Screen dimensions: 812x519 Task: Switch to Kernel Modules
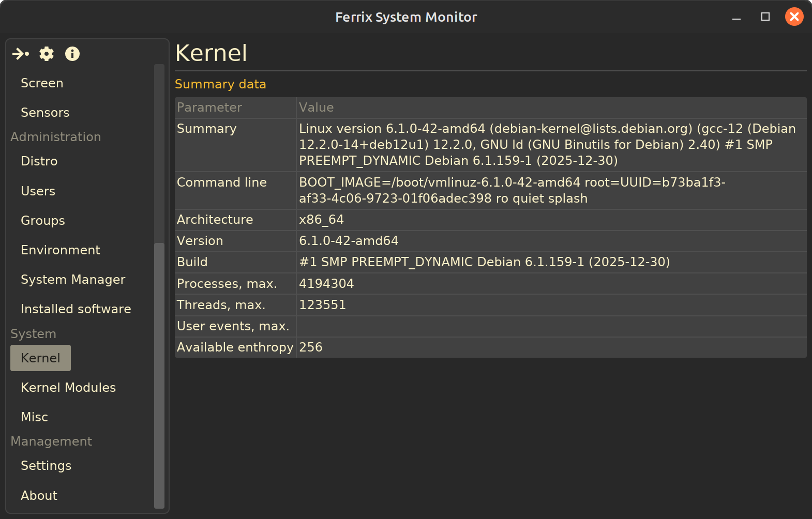point(68,388)
